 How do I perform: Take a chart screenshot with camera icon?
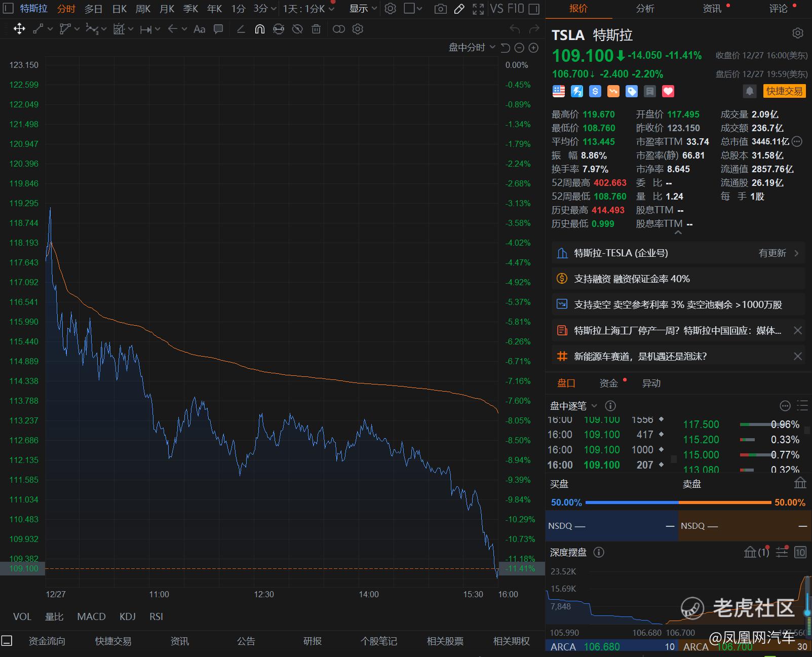441,9
